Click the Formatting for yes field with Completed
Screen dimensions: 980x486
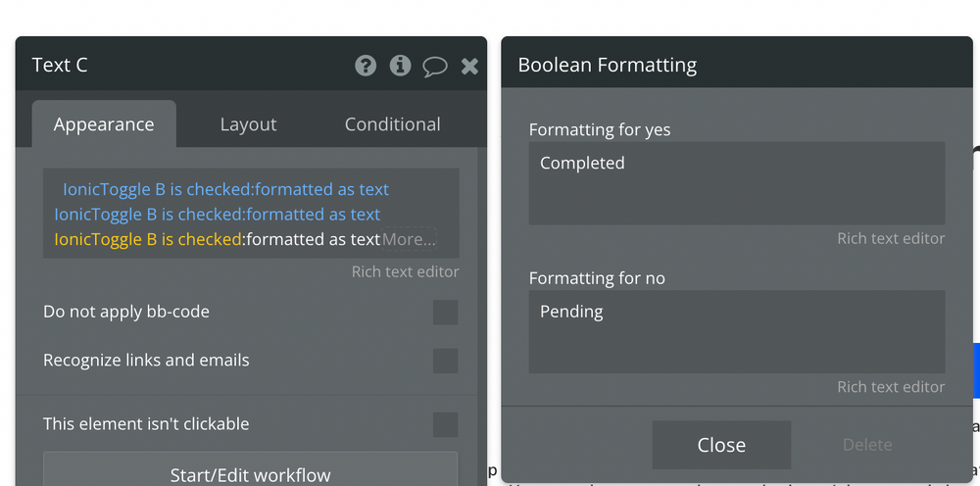[x=737, y=183]
